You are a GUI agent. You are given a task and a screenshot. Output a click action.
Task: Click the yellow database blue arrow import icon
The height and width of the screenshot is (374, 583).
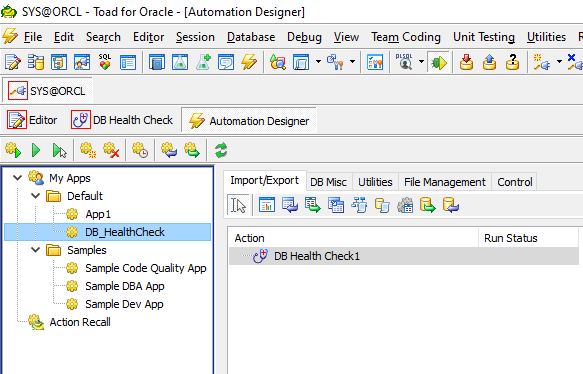(451, 205)
